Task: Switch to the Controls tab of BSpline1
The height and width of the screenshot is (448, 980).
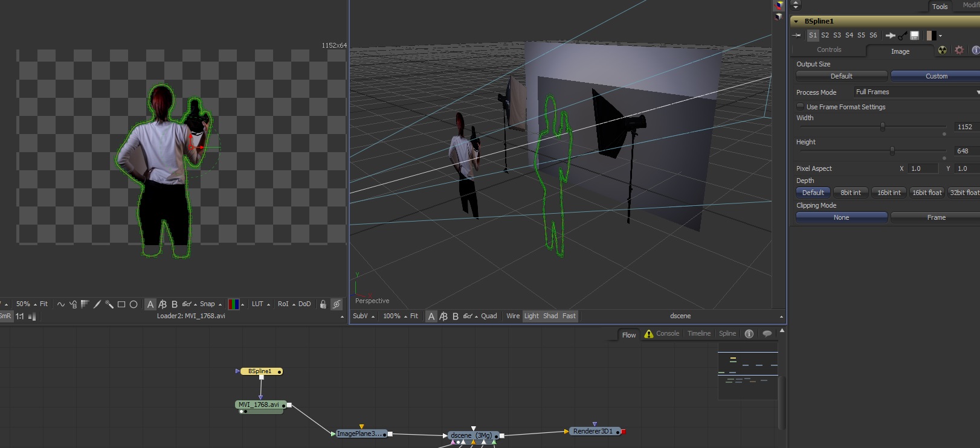Action: pyautogui.click(x=829, y=50)
